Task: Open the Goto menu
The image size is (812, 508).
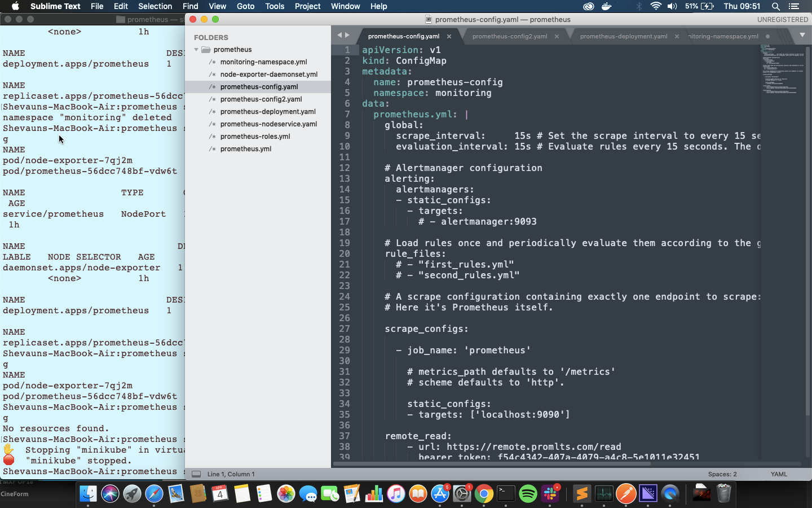Action: [x=245, y=6]
